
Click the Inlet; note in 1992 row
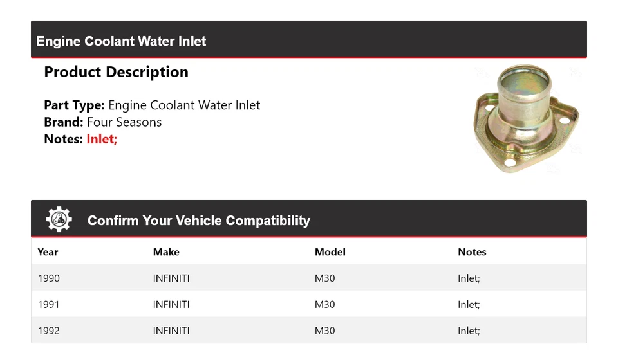click(469, 331)
